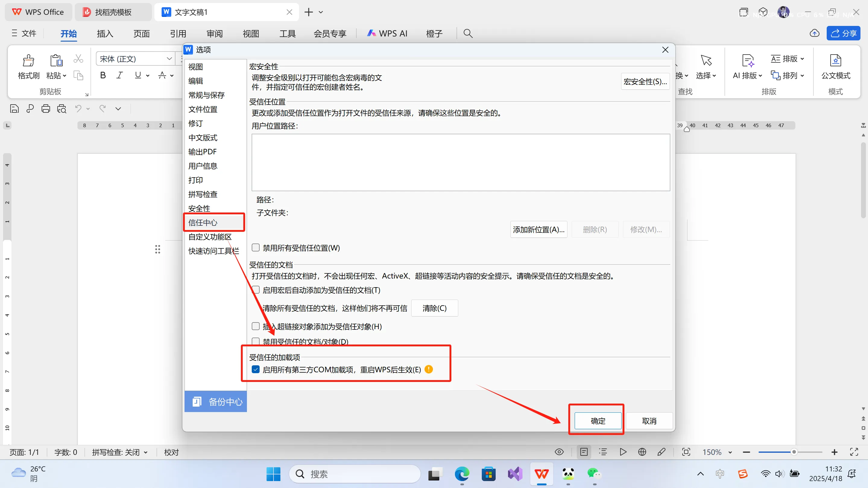Select the 格式刷 format painter tool
Image resolution: width=868 pixels, height=488 pixels.
(x=28, y=66)
